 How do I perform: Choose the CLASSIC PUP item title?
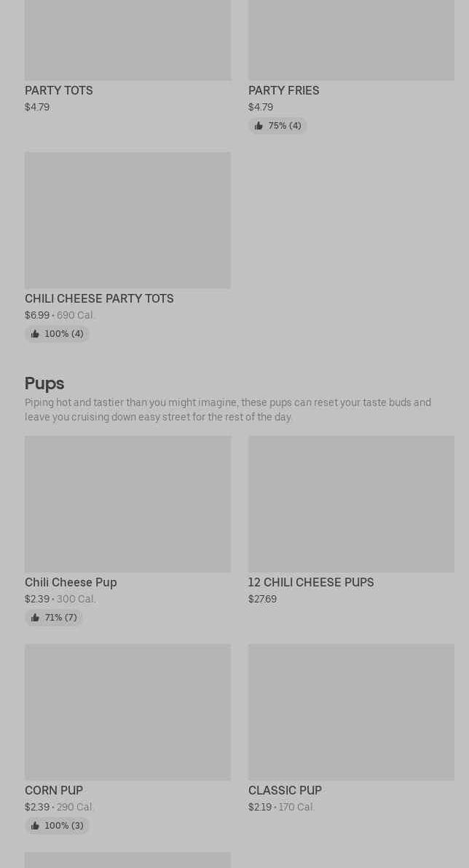[x=285, y=790]
